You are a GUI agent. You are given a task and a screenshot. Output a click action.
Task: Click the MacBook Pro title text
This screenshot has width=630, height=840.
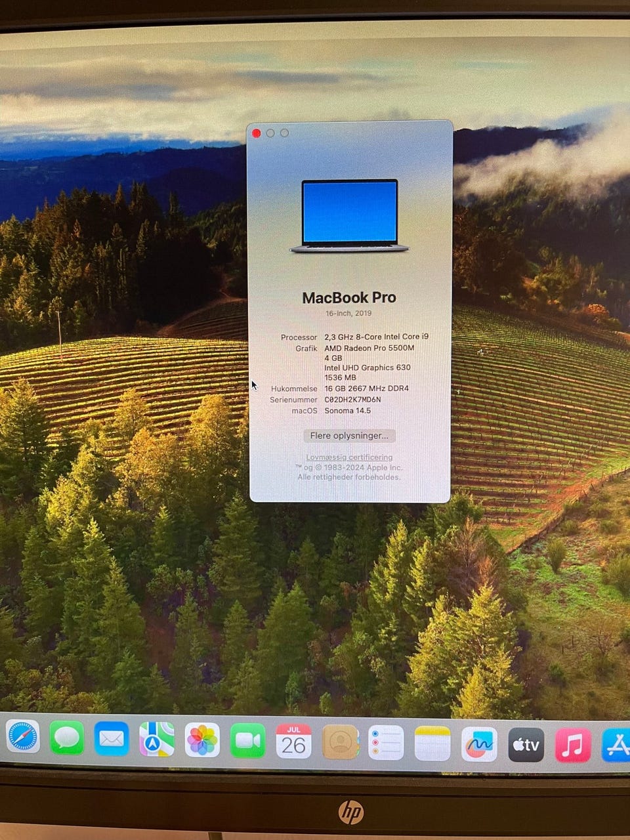click(349, 297)
